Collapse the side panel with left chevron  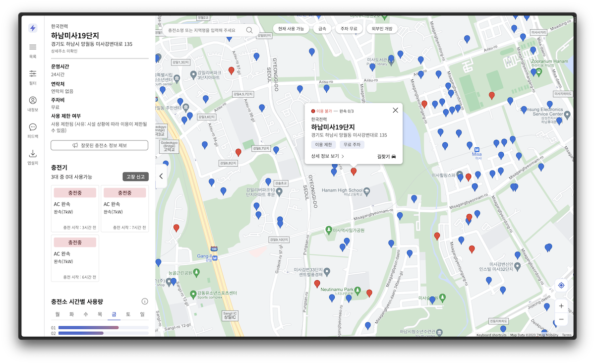pyautogui.click(x=161, y=176)
